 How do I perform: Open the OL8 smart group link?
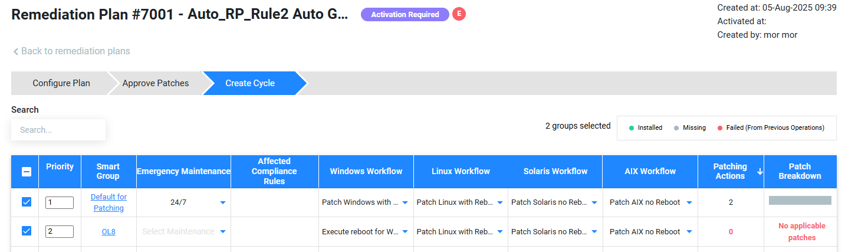(x=108, y=232)
